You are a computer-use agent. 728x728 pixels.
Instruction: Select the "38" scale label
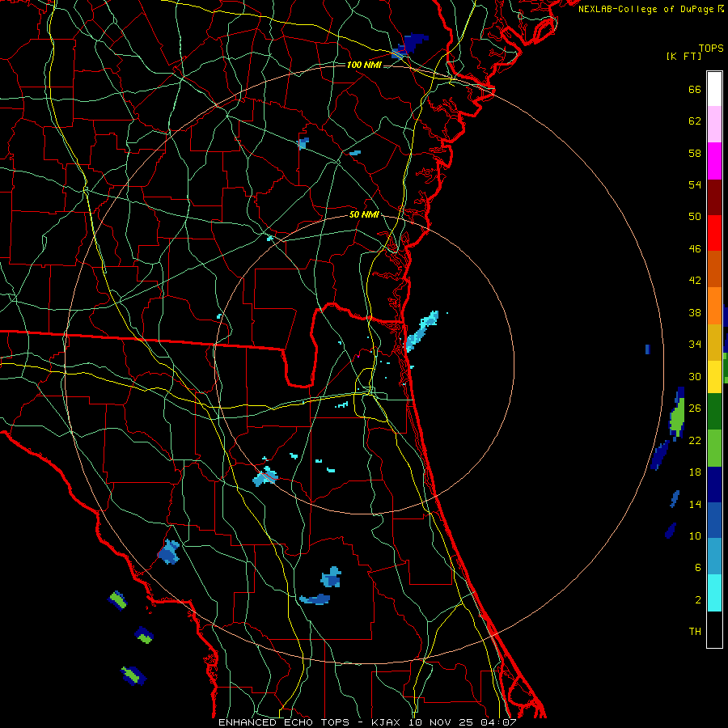[695, 312]
